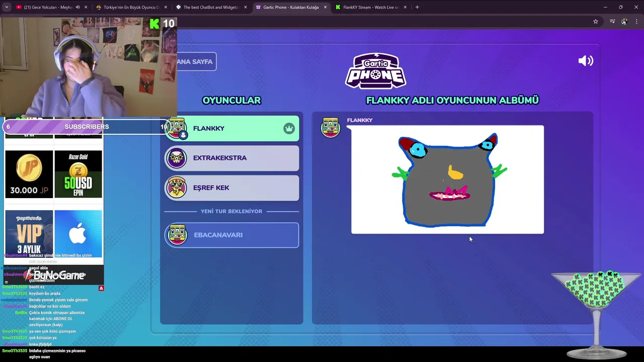Select FLANKKY in the players list
Screen dimensions: 644x362
[x=232, y=128]
